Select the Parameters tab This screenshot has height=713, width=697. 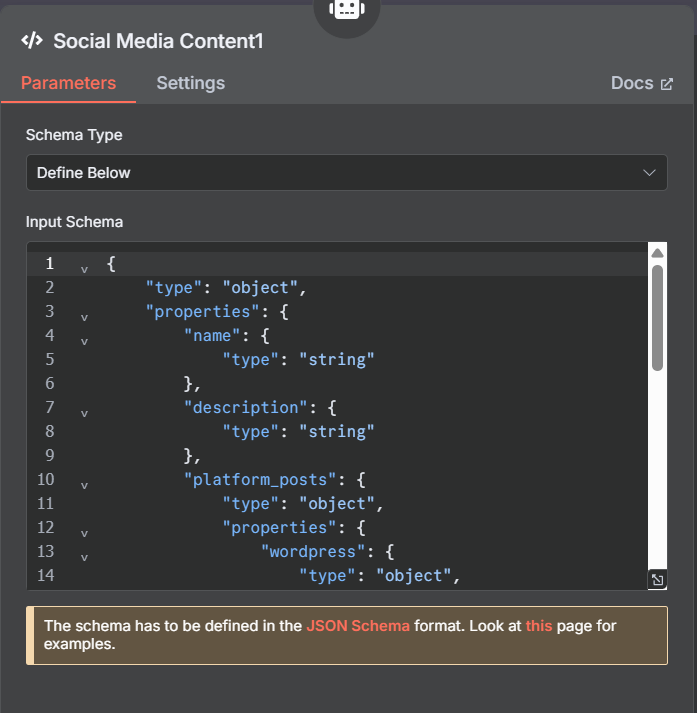tap(69, 83)
